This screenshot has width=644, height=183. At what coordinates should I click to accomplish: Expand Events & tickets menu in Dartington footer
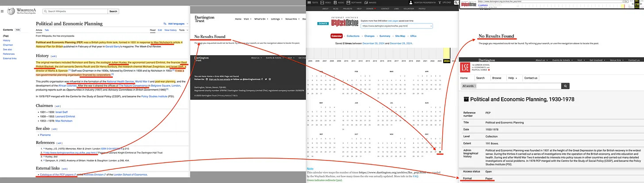pos(275,58)
